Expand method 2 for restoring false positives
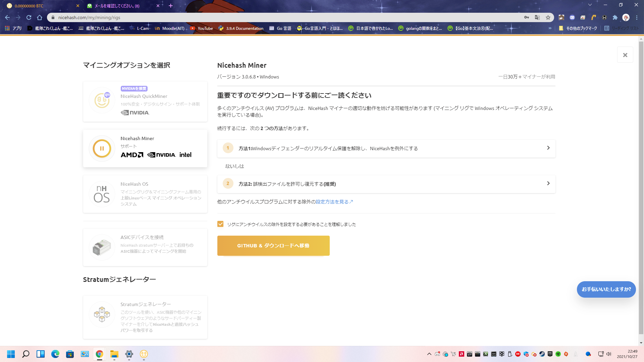This screenshot has height=362, width=644. [x=386, y=184]
